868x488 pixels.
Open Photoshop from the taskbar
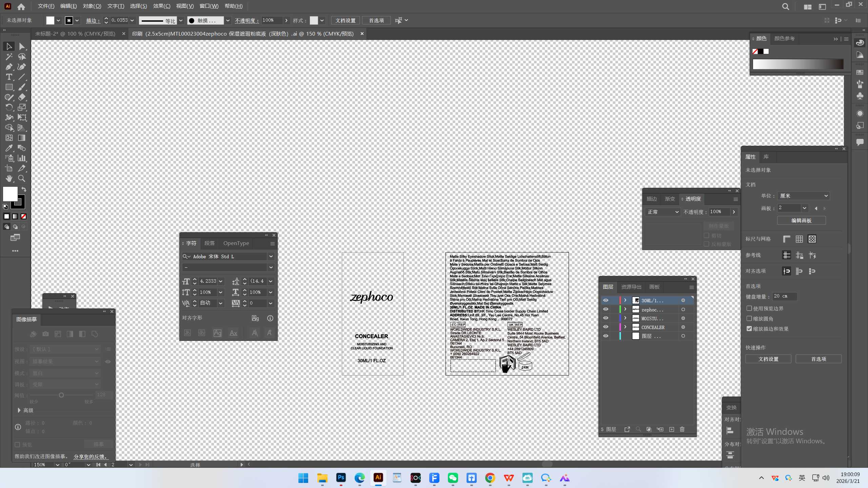[x=341, y=478]
